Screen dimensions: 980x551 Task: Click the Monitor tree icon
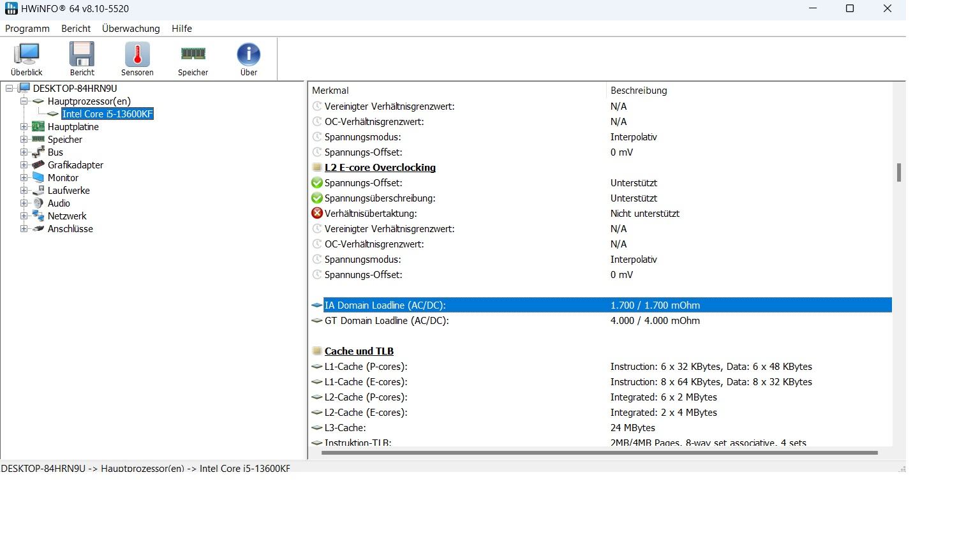tap(38, 177)
